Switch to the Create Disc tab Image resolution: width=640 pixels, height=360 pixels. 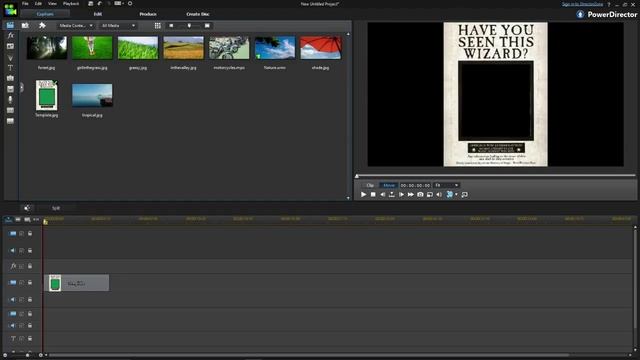pyautogui.click(x=198, y=14)
